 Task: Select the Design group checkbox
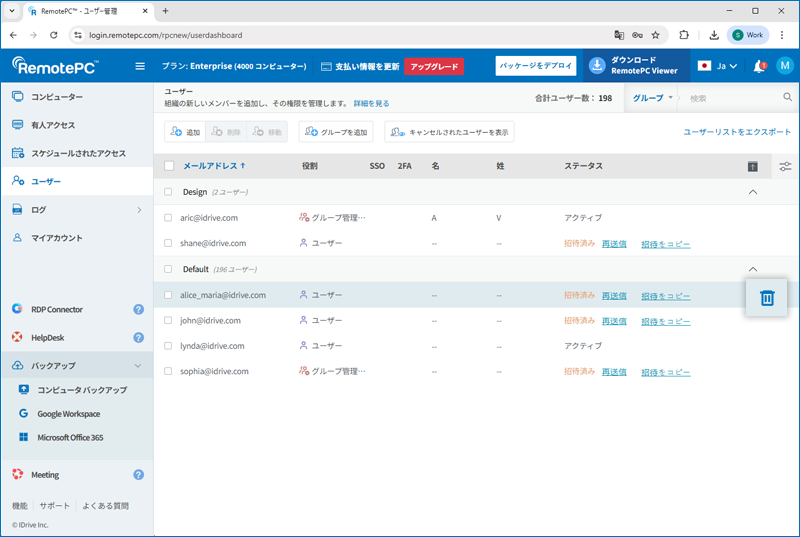(x=168, y=192)
